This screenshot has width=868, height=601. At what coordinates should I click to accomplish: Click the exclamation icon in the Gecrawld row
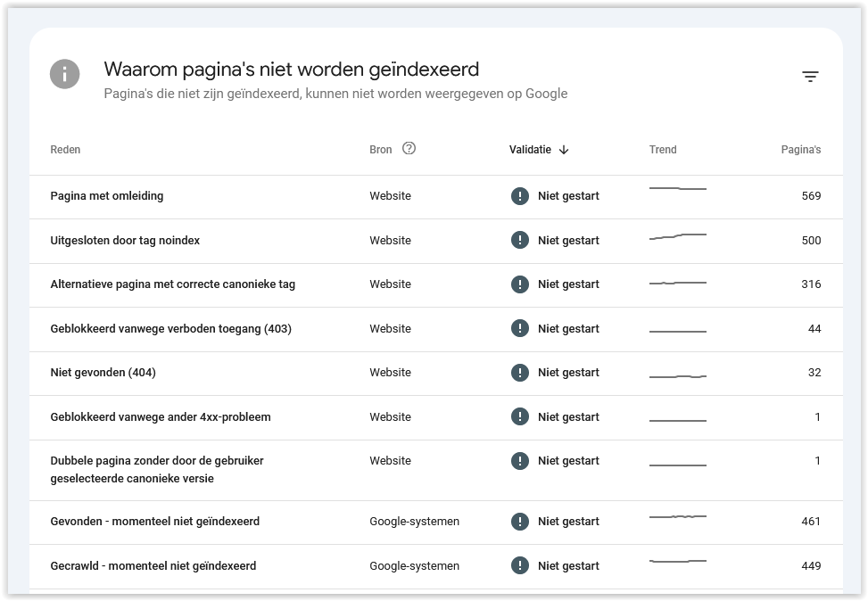point(520,565)
